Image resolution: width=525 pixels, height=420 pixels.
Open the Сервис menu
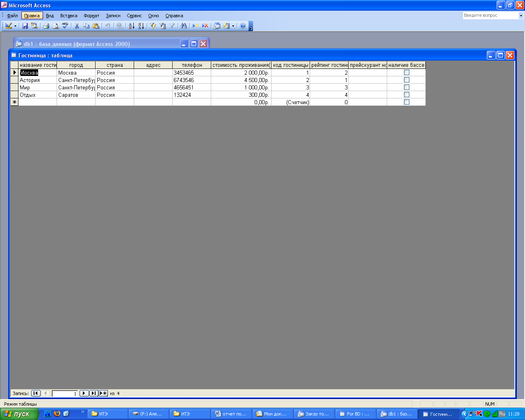[x=134, y=16]
